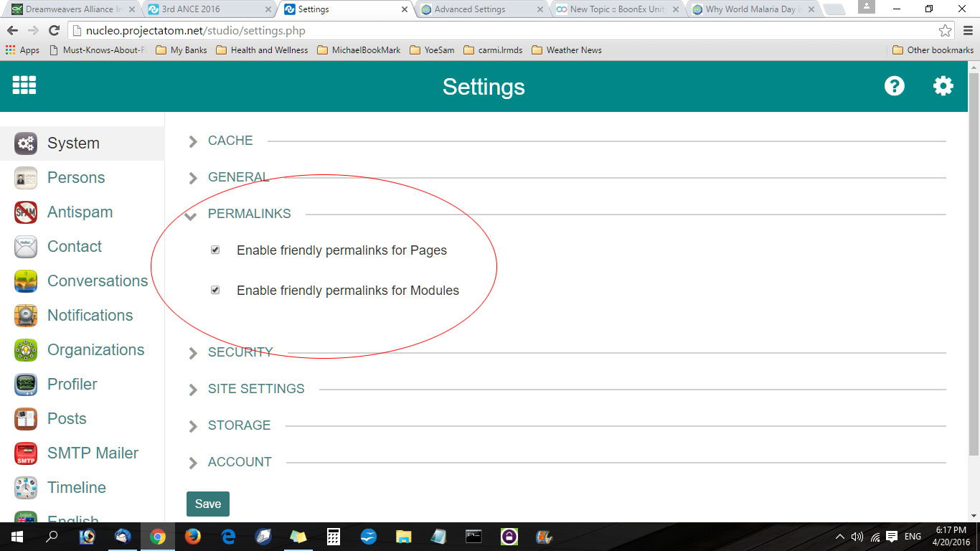The image size is (980, 551).
Task: Click the Notifications bell icon
Action: point(26,316)
